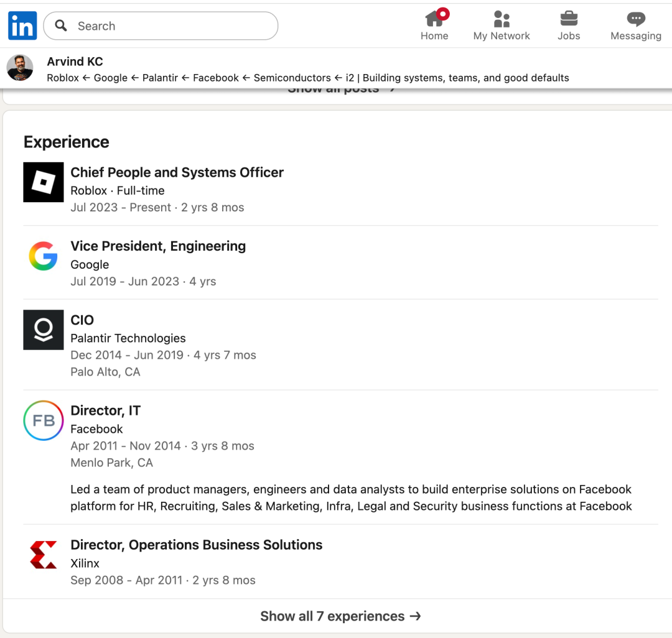This screenshot has height=638, width=672.
Task: Click the Home notification badge
Action: click(x=443, y=14)
